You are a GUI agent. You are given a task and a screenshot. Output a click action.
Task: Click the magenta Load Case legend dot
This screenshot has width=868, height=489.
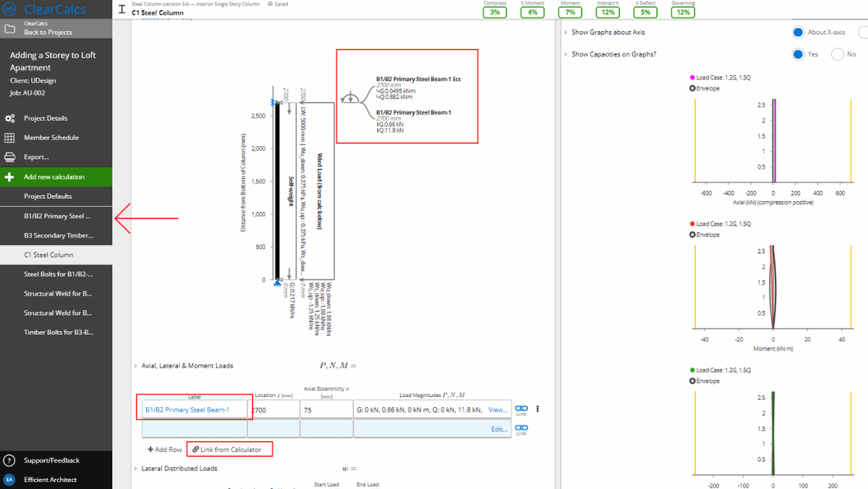(x=693, y=77)
